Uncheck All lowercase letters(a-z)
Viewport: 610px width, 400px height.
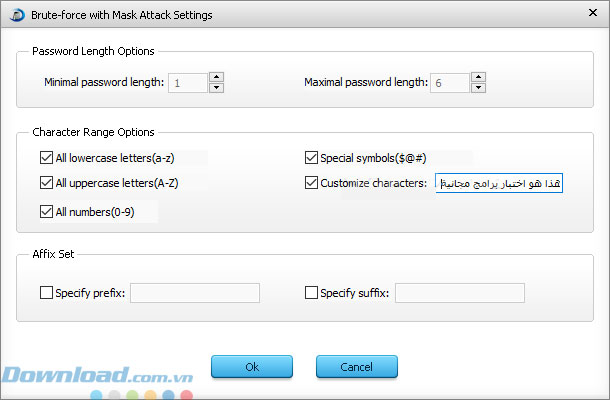[46, 157]
